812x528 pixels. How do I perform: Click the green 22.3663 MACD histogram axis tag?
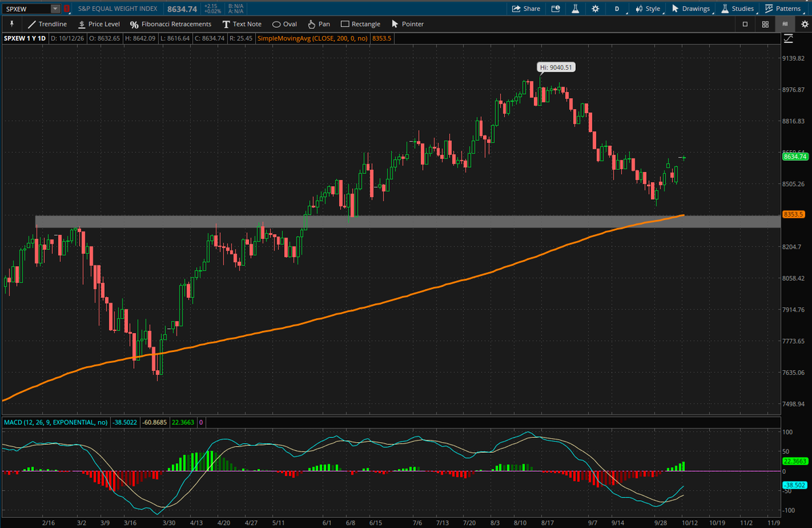pyautogui.click(x=796, y=461)
